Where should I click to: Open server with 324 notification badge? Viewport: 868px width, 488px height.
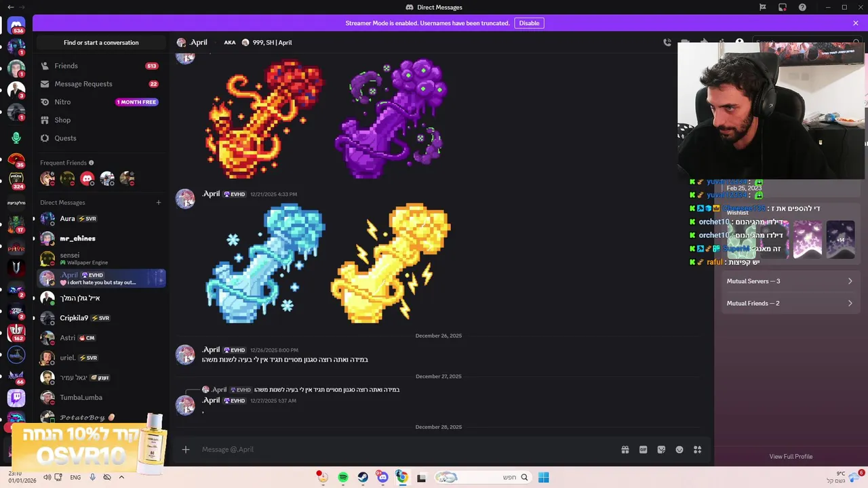(x=16, y=180)
